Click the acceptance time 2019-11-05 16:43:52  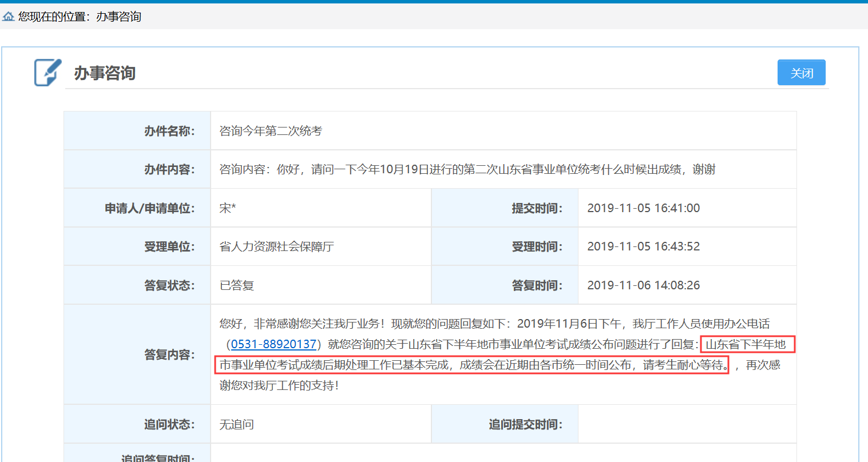point(643,246)
